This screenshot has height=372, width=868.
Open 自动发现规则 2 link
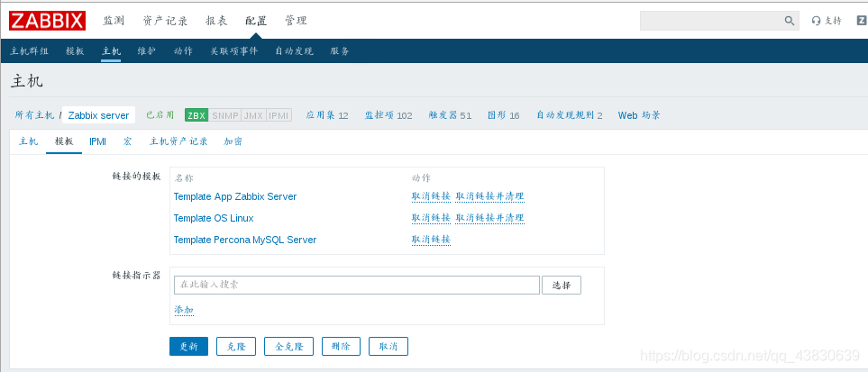click(569, 115)
